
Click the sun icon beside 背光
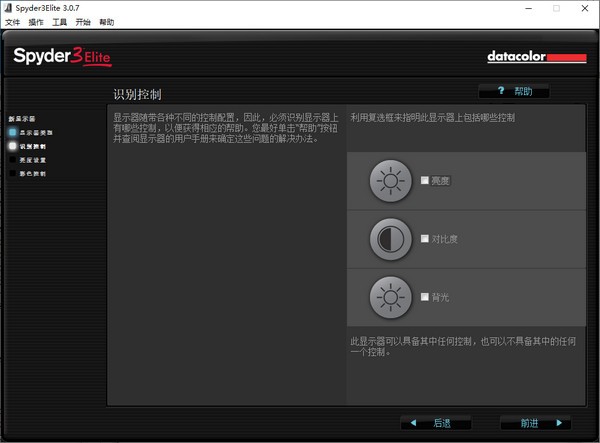tap(390, 297)
